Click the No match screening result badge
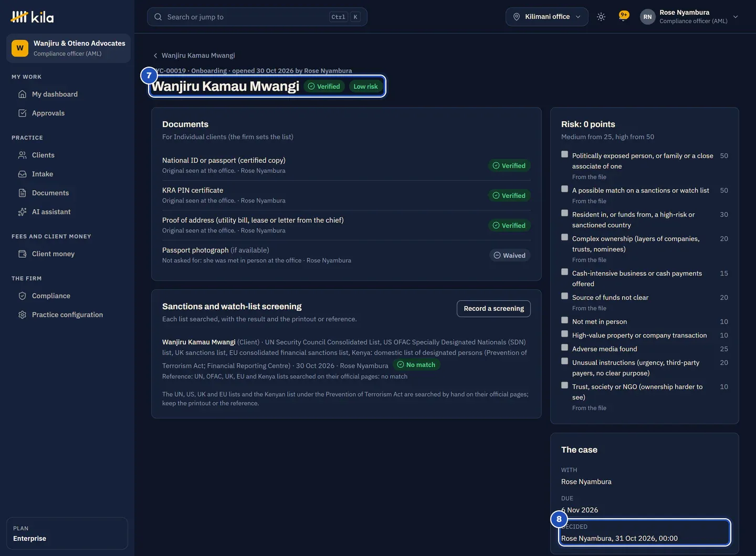 [416, 365]
